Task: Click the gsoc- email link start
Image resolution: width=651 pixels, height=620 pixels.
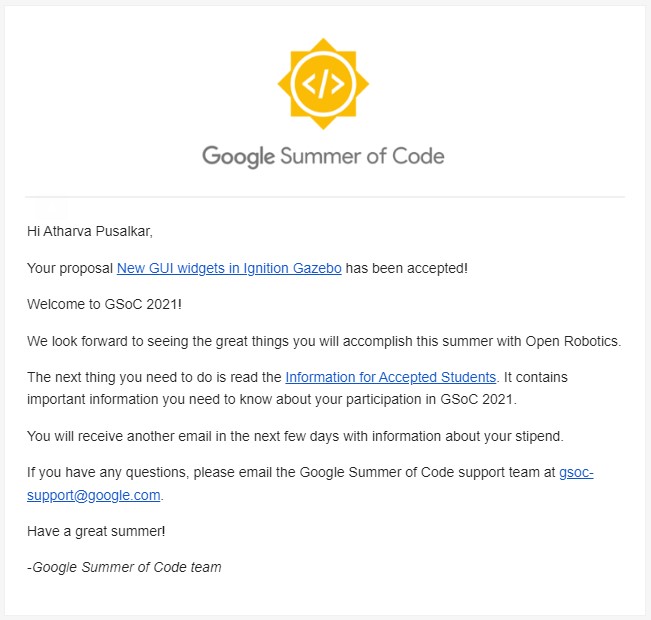Action: (576, 472)
